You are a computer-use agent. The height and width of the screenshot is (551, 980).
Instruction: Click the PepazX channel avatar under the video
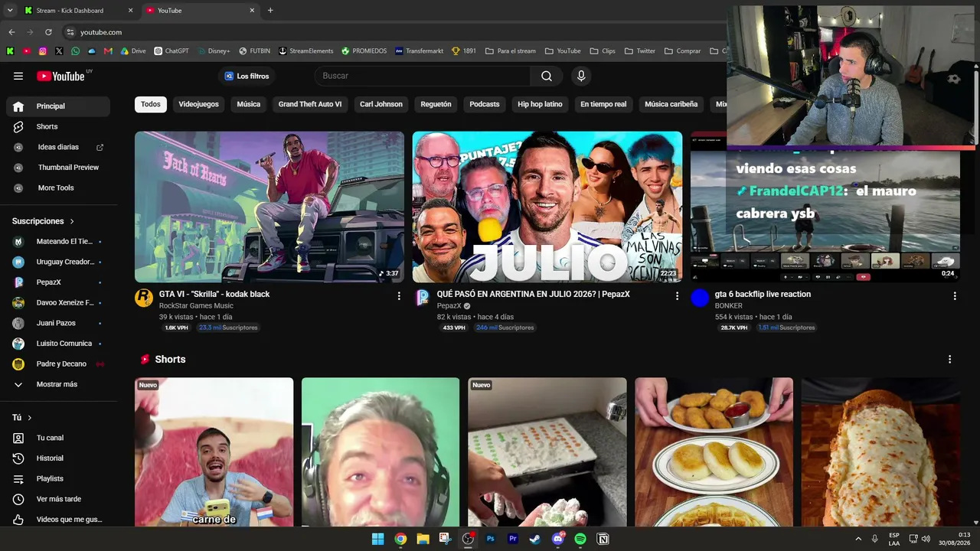coord(422,298)
